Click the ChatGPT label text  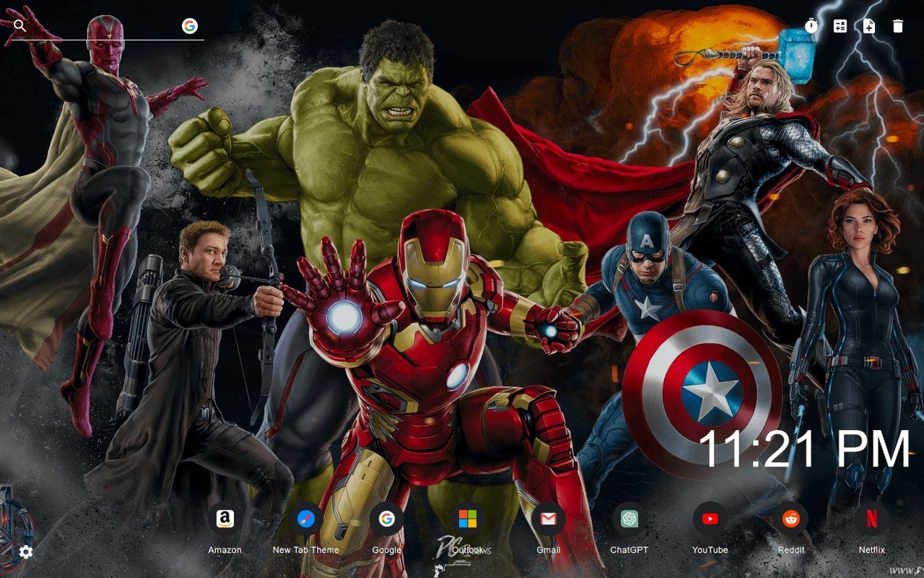(x=629, y=550)
